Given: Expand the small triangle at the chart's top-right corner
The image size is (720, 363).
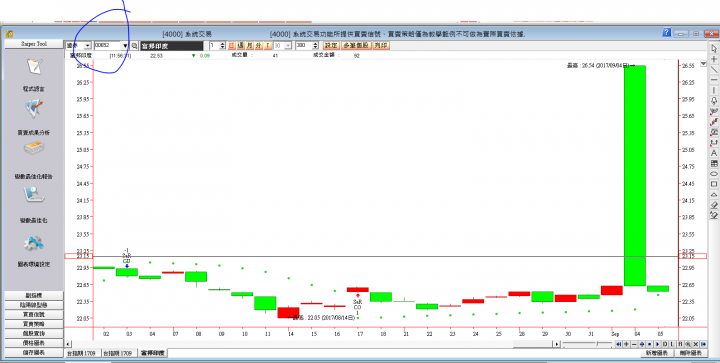Looking at the screenshot, I should [x=703, y=64].
